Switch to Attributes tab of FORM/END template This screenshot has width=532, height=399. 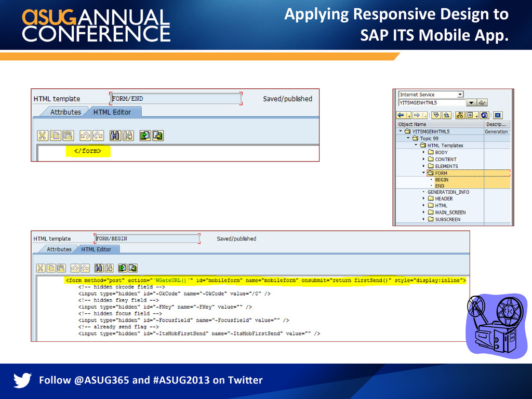(x=65, y=112)
